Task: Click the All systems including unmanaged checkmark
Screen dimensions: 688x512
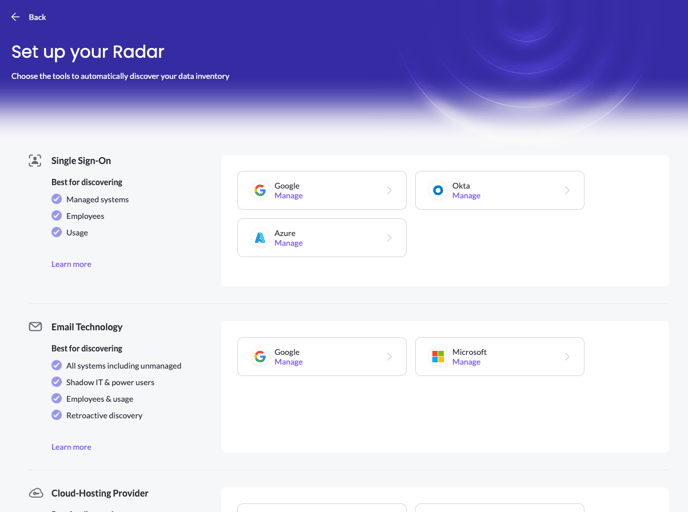Action: (x=57, y=365)
